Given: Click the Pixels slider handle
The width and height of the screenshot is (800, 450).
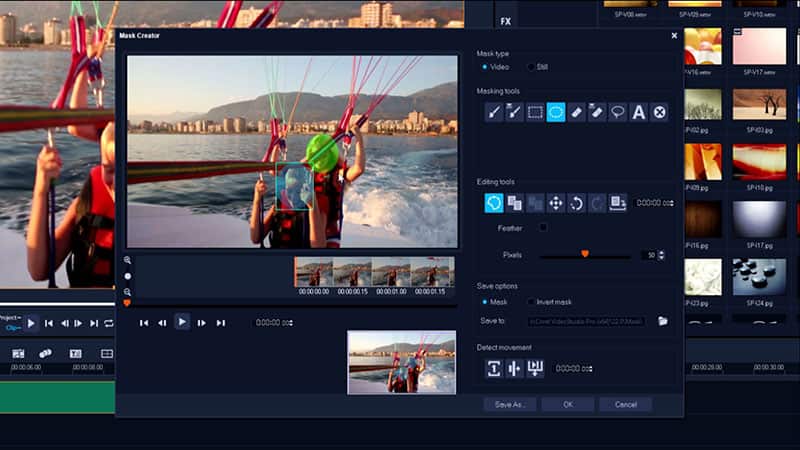Looking at the screenshot, I should [585, 254].
